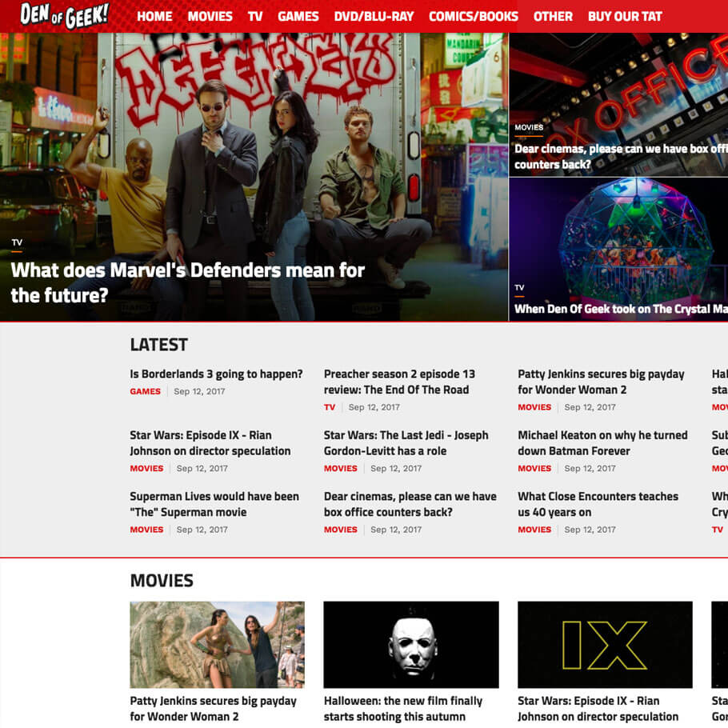The width and height of the screenshot is (728, 728).
Task: Read the Superman Lives article
Action: (x=214, y=504)
